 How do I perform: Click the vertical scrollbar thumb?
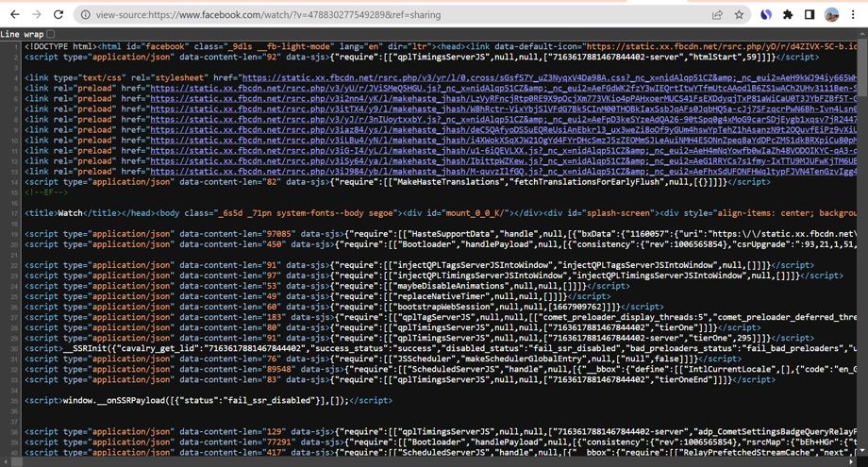click(x=862, y=69)
